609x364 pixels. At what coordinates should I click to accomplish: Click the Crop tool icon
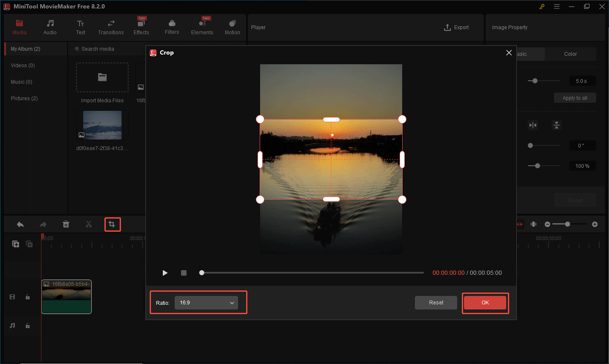(x=112, y=224)
